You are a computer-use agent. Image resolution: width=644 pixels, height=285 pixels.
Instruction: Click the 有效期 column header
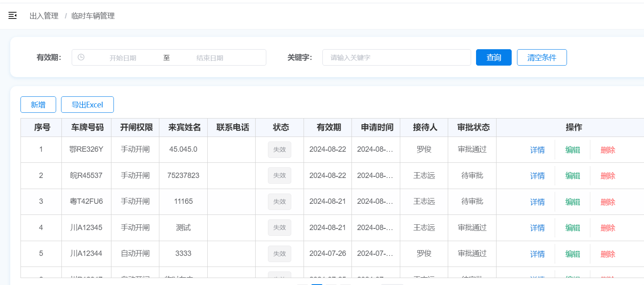pos(329,128)
